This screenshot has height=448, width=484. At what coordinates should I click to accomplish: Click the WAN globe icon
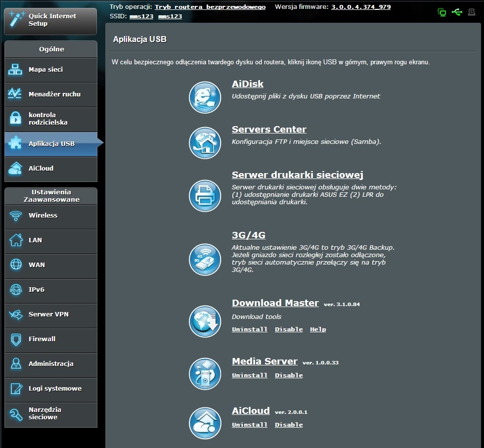click(16, 265)
